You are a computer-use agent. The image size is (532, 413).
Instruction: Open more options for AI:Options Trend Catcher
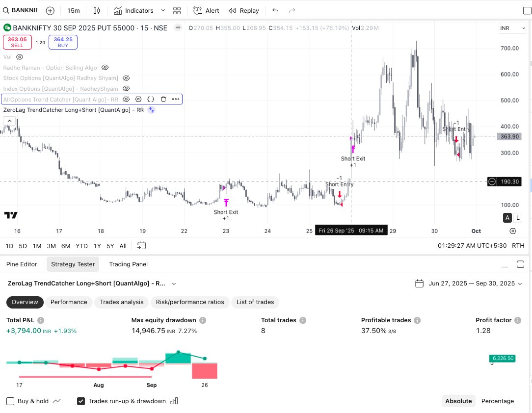[x=176, y=100]
